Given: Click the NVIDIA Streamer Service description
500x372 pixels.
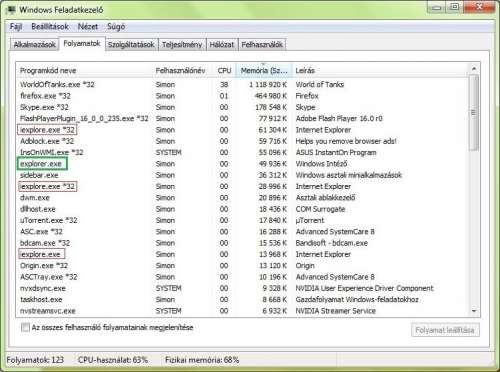Looking at the screenshot, I should click(335, 311).
